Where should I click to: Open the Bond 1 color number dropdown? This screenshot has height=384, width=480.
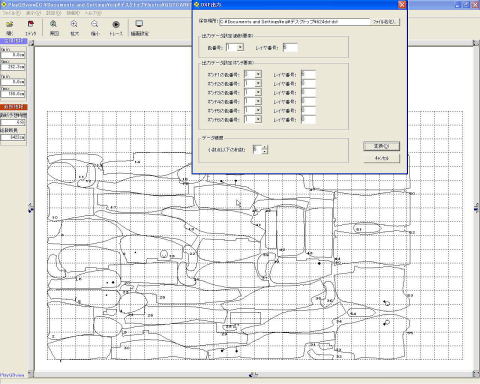258,74
